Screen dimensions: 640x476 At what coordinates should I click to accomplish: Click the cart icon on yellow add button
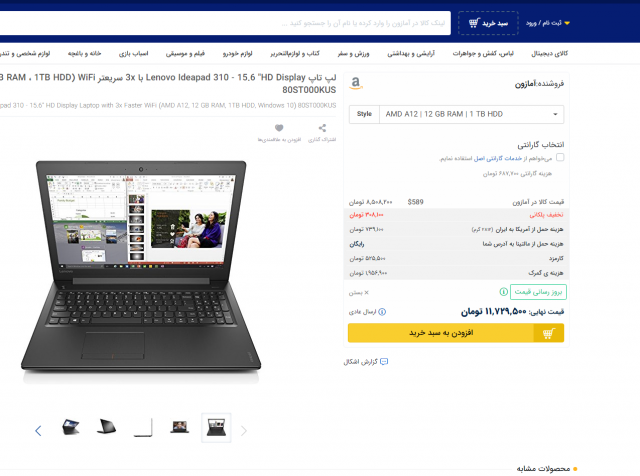click(x=549, y=333)
